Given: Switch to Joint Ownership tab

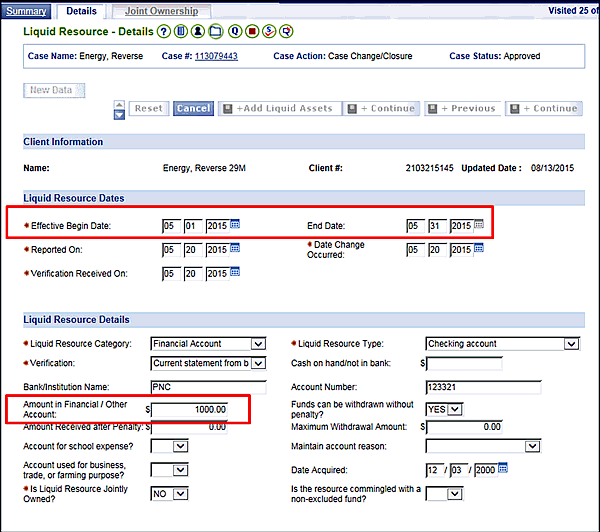Looking at the screenshot, I should click(161, 11).
